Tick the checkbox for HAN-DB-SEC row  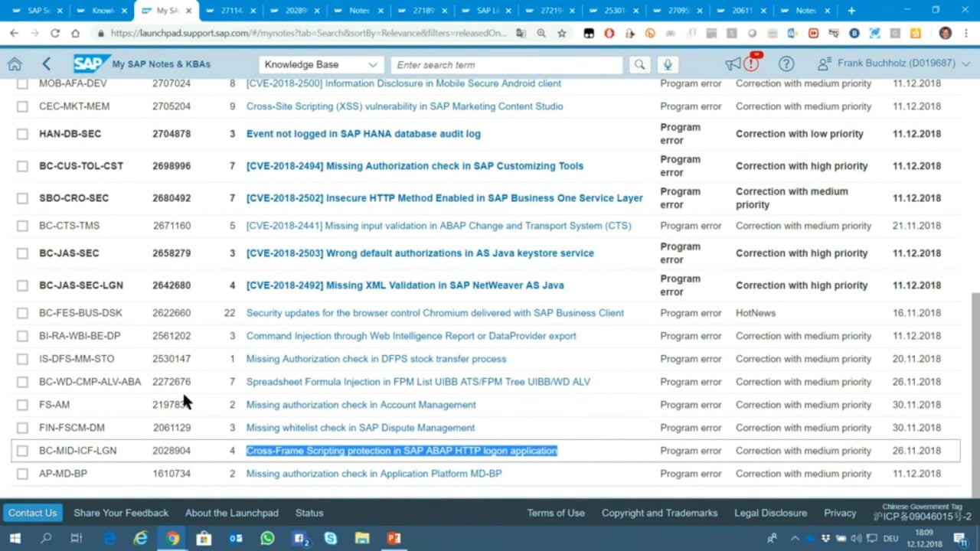click(22, 134)
